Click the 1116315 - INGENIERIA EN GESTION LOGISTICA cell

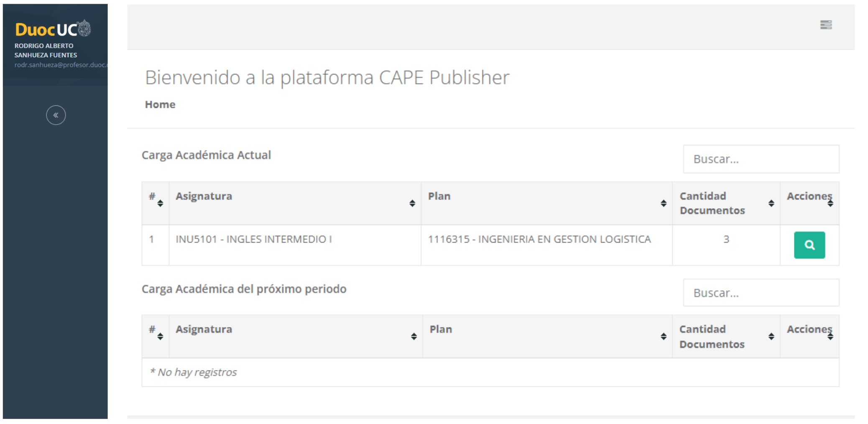539,239
